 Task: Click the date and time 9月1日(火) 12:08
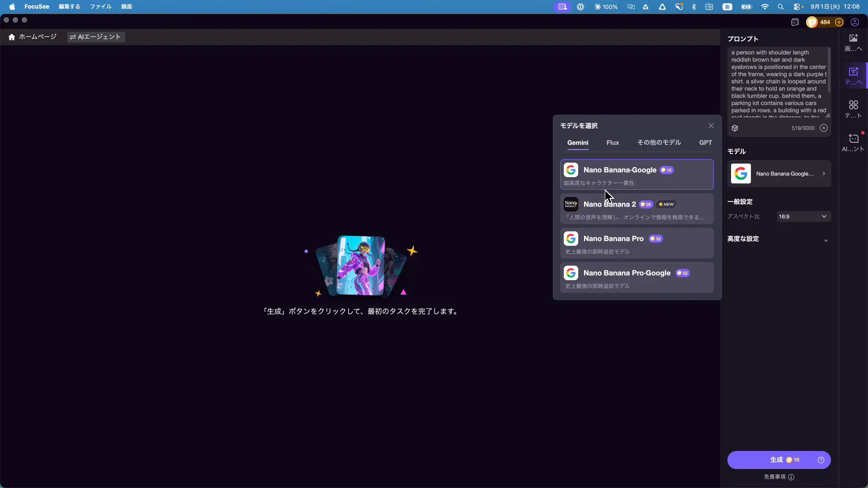pyautogui.click(x=835, y=7)
